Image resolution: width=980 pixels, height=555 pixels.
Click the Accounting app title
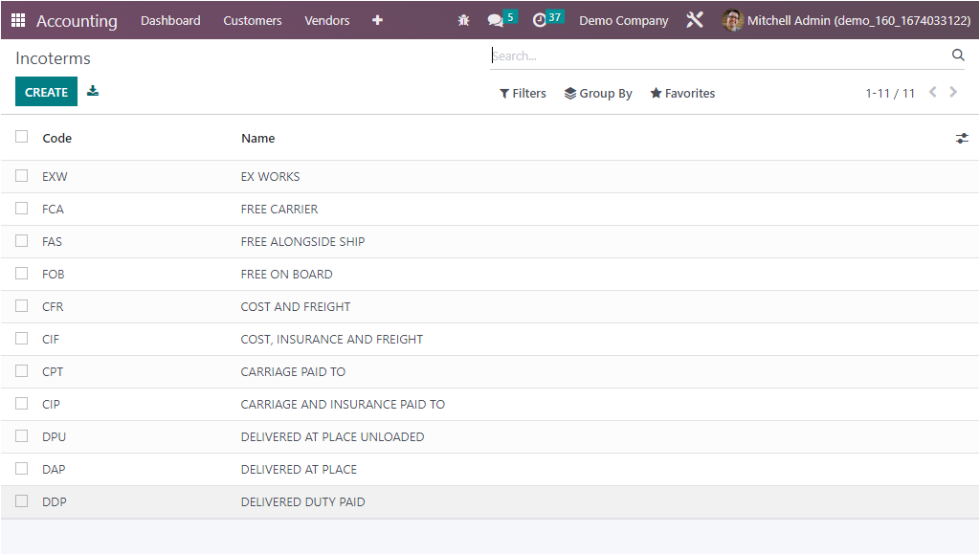pos(77,21)
